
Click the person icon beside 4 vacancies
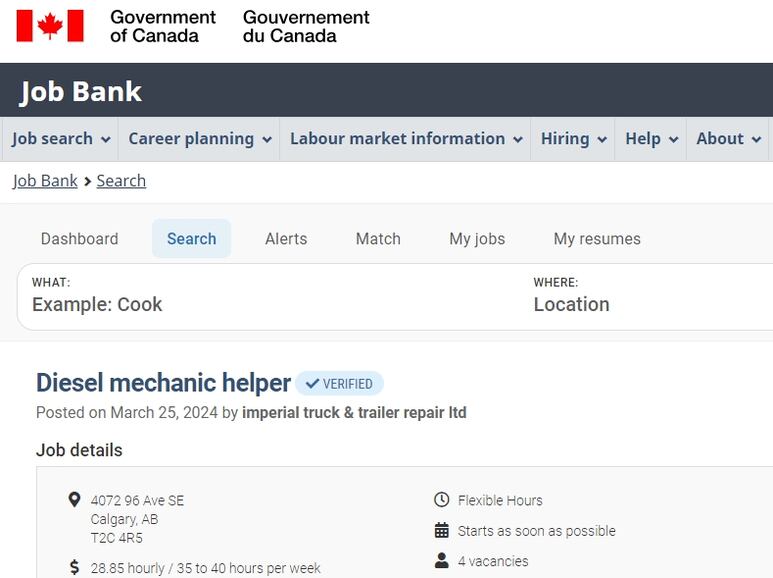tap(442, 560)
